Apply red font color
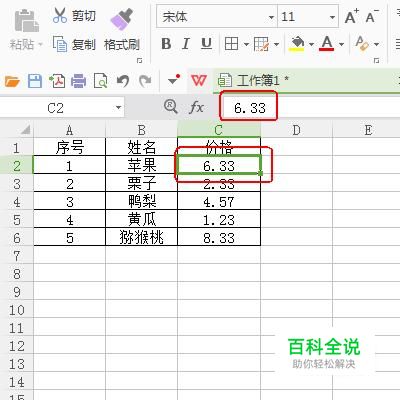This screenshot has height=400, width=400. coord(327,44)
